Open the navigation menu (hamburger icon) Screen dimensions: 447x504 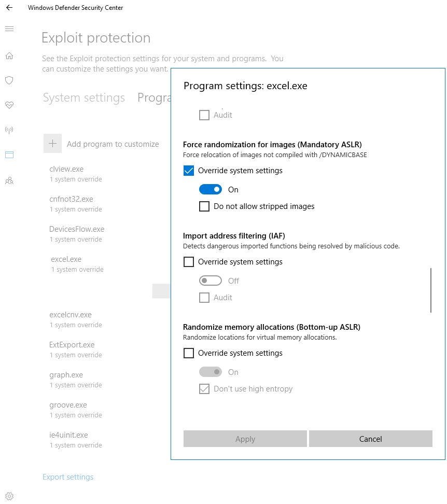pos(9,29)
